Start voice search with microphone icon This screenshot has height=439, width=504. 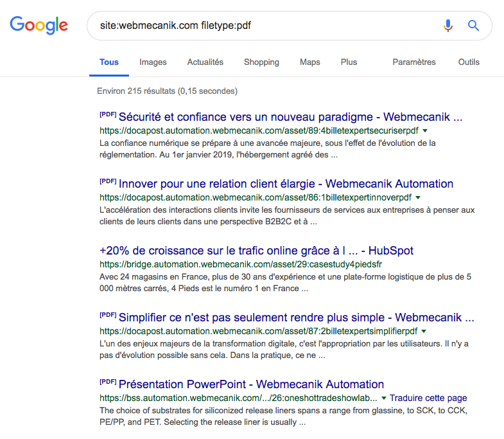(448, 26)
